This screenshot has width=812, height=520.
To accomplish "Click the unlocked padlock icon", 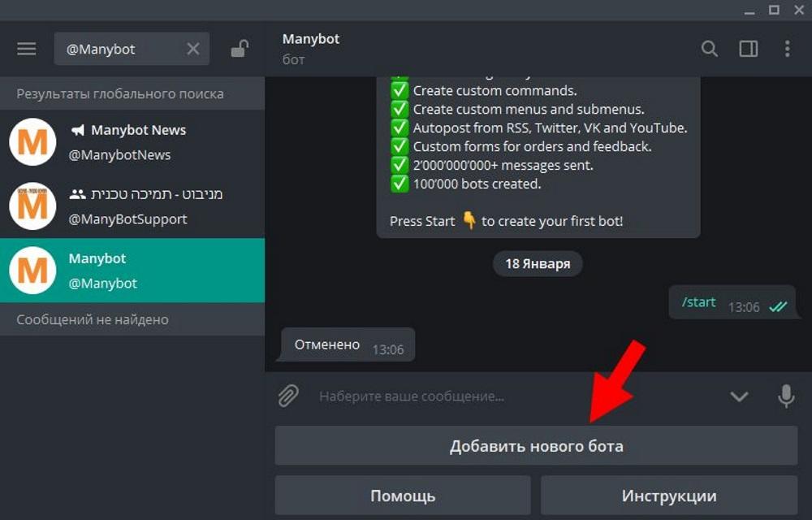I will tap(240, 49).
